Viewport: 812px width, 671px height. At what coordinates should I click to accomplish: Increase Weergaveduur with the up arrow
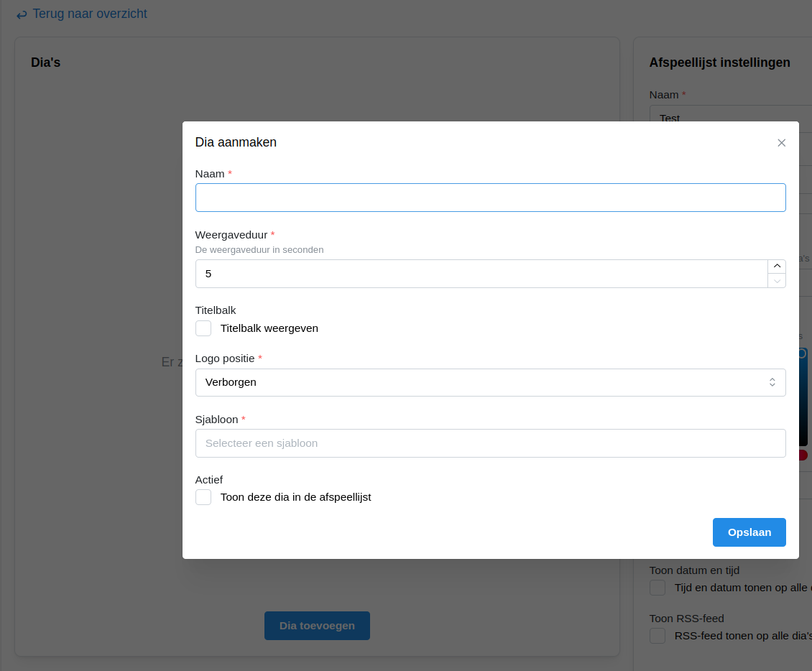click(x=777, y=267)
